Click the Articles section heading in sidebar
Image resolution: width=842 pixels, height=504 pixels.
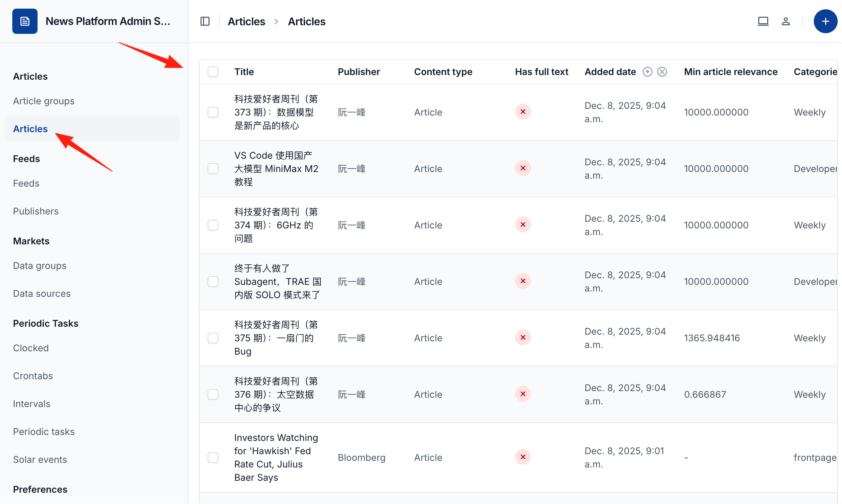tap(30, 76)
